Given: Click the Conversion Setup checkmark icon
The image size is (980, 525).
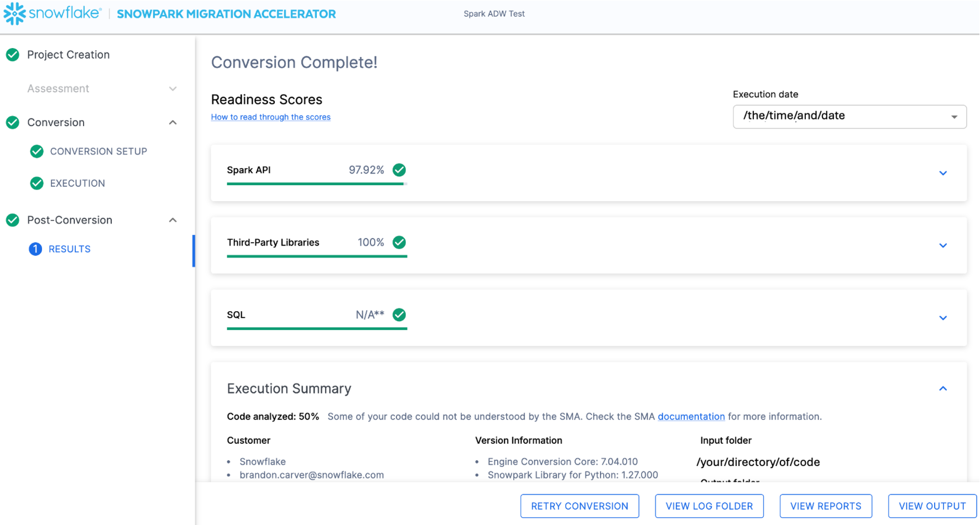Looking at the screenshot, I should (x=37, y=151).
